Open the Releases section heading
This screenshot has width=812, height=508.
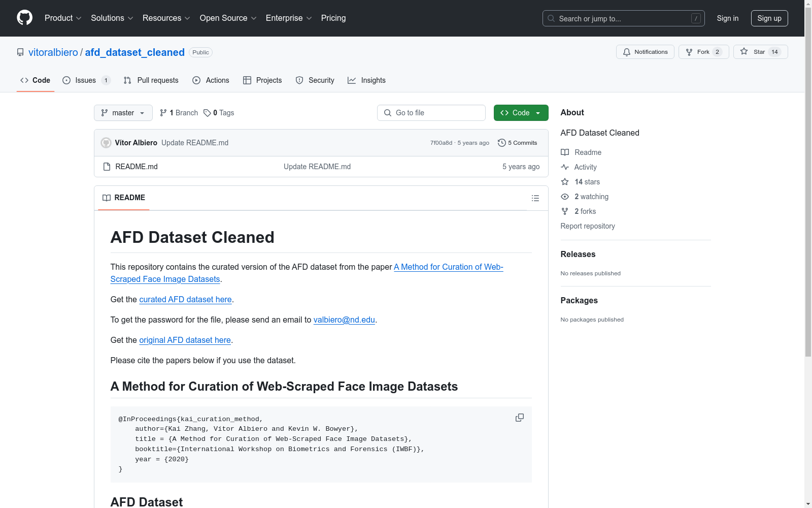(578, 254)
